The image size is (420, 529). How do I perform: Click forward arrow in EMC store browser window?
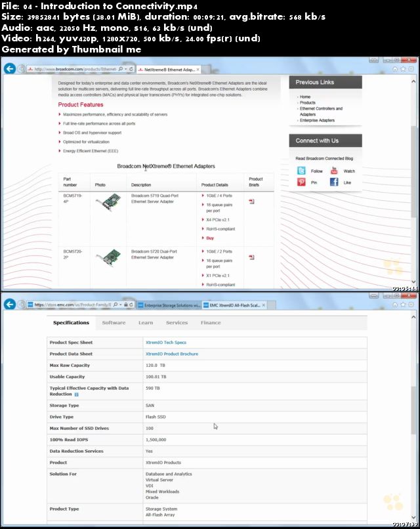(21, 305)
